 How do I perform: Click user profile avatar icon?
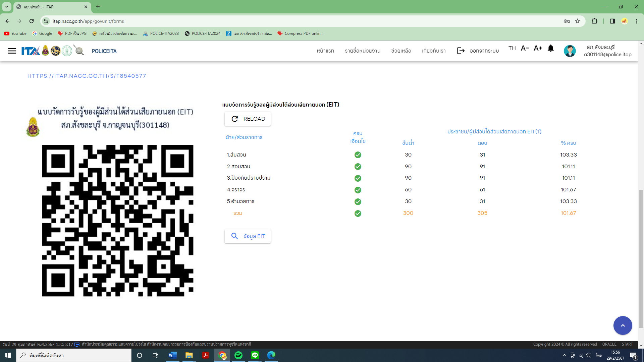click(570, 51)
